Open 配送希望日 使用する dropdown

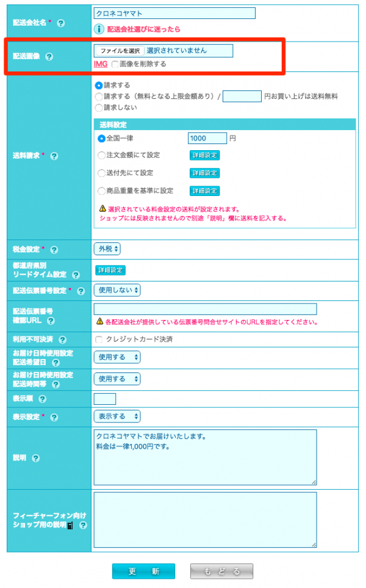117,357
